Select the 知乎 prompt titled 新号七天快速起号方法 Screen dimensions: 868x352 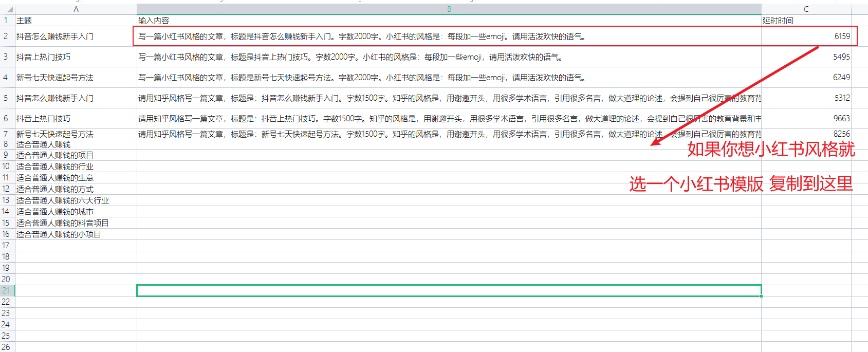[x=449, y=134]
